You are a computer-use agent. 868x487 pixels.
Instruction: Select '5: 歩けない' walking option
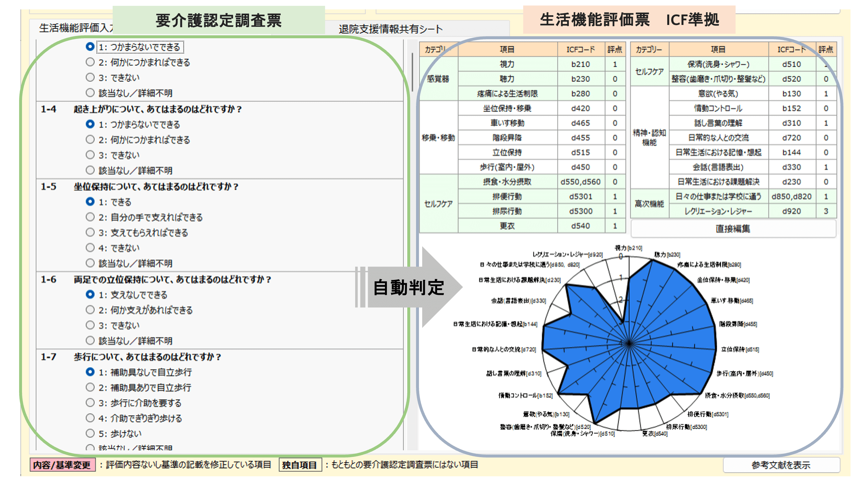click(x=90, y=434)
